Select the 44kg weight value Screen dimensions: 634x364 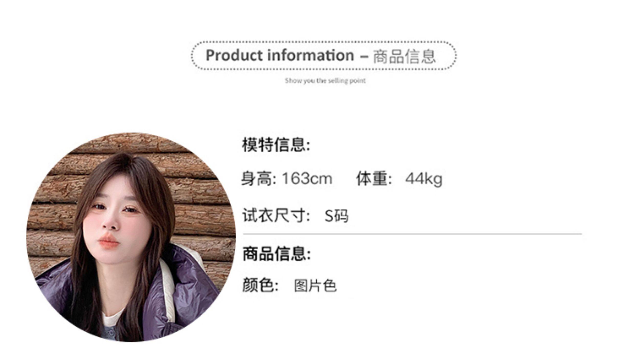pos(424,179)
